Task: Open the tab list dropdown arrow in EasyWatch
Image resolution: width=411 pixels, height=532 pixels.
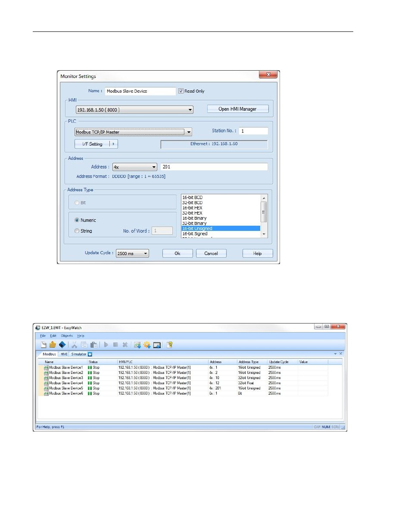Action: tap(335, 354)
